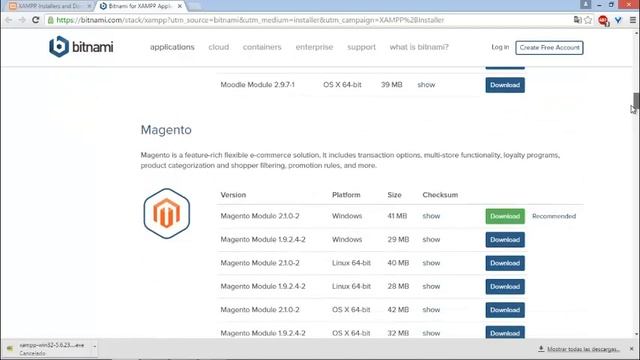Download Magento Module 1.9.2.4-2 for Windows

[505, 240]
